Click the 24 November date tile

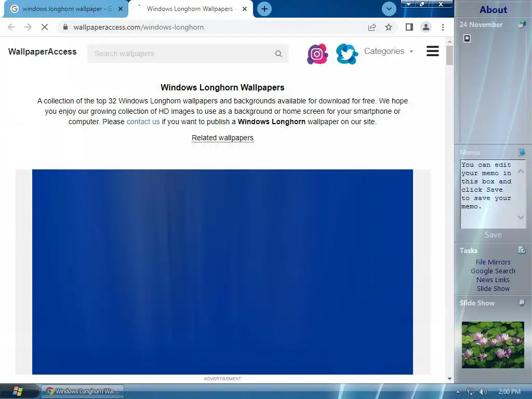[481, 24]
